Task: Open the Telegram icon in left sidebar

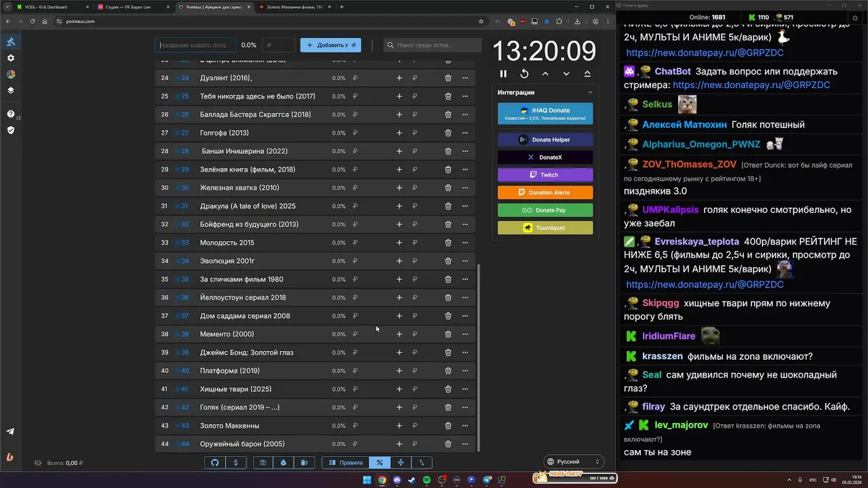Action: coord(11,432)
